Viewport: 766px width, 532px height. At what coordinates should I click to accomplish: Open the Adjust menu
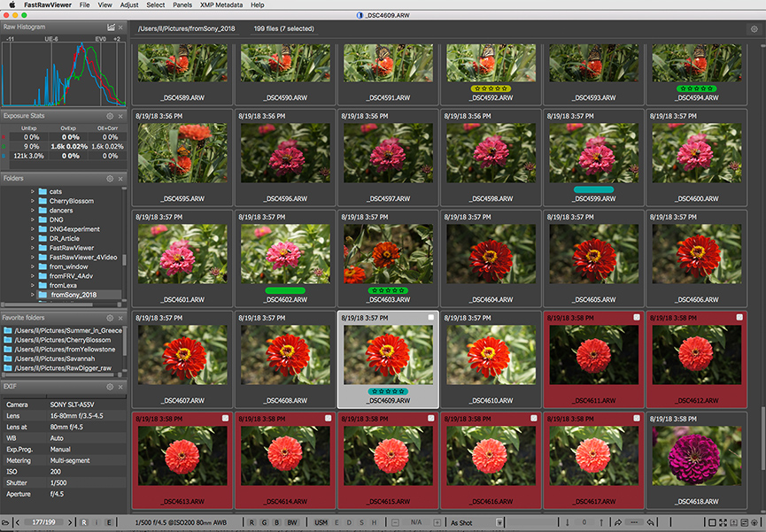[x=129, y=5]
